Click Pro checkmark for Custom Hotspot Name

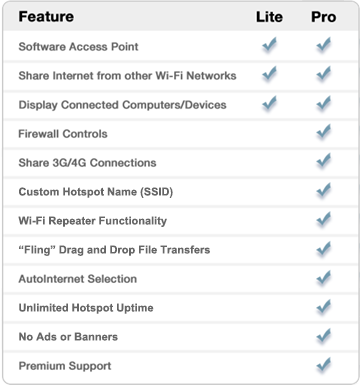point(323,190)
